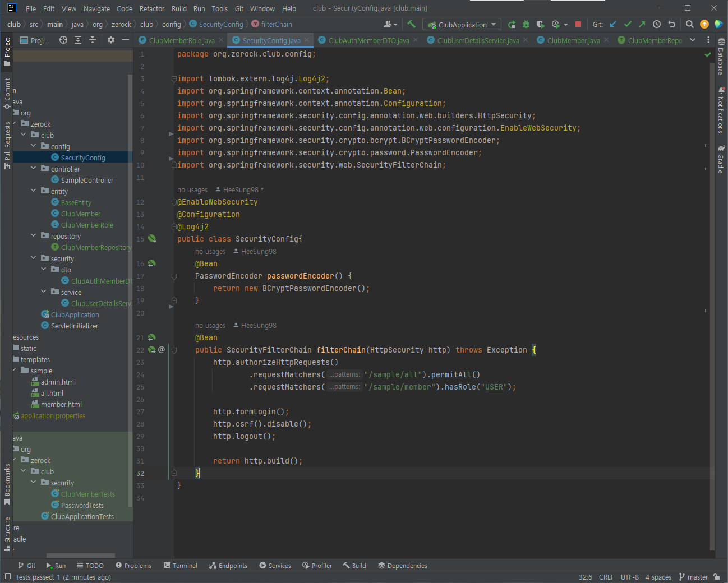Change UTF-8 file encoding in status bar

coord(629,577)
